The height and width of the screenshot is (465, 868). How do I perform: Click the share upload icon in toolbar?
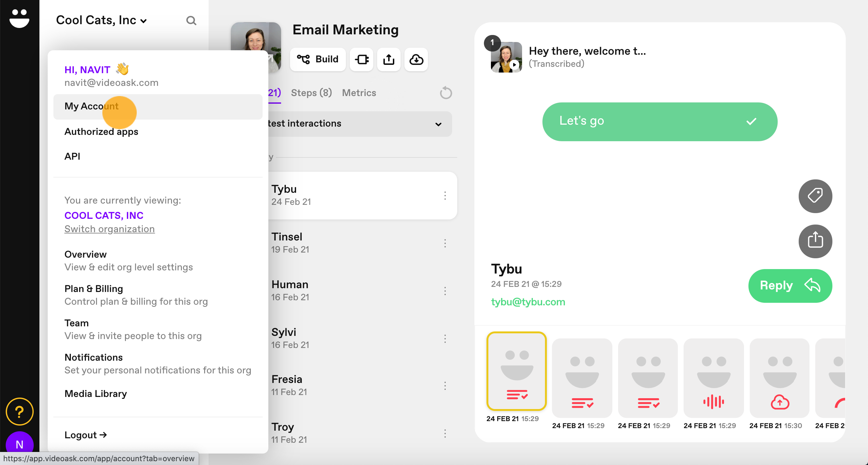click(x=389, y=59)
